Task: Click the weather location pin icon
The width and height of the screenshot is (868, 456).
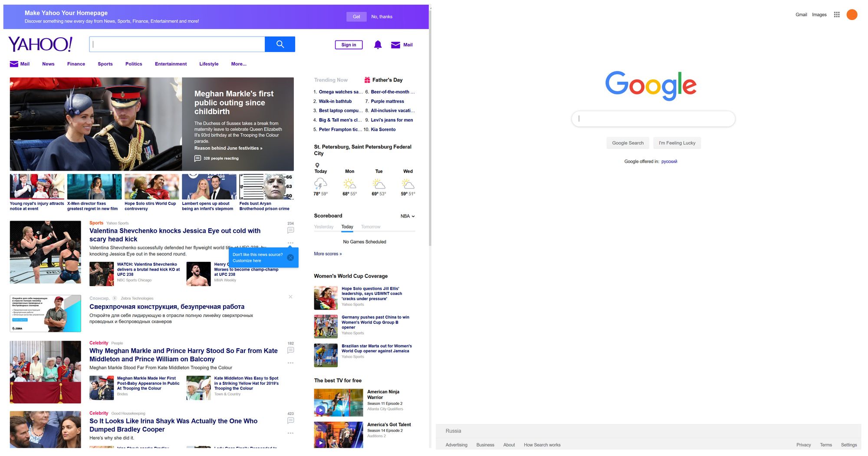Action: [x=317, y=165]
